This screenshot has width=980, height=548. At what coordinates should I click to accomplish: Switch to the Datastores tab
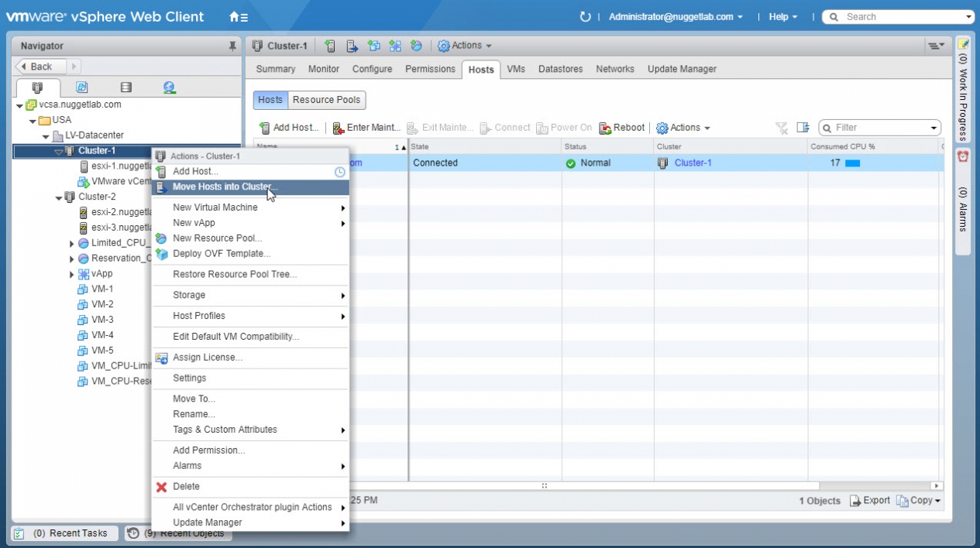pyautogui.click(x=560, y=69)
